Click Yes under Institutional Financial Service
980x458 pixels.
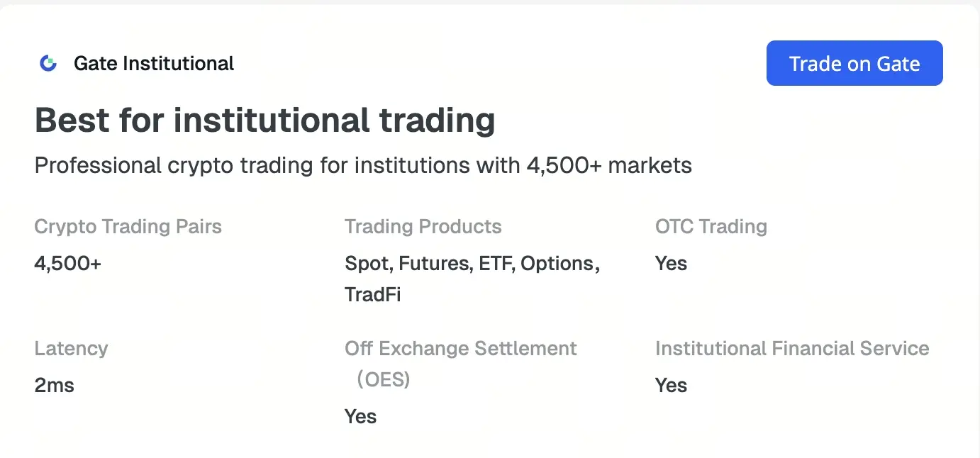tap(671, 386)
